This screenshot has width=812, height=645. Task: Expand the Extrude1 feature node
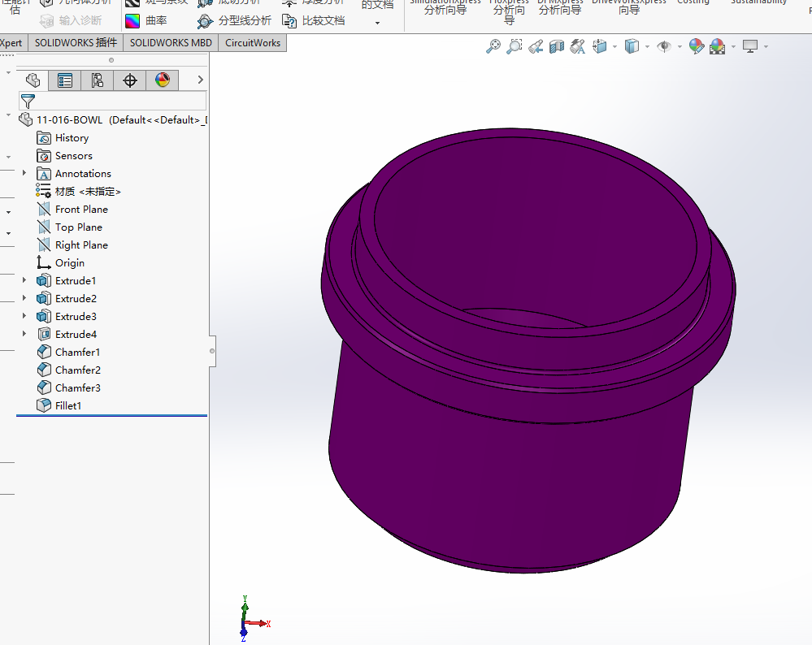click(x=24, y=281)
